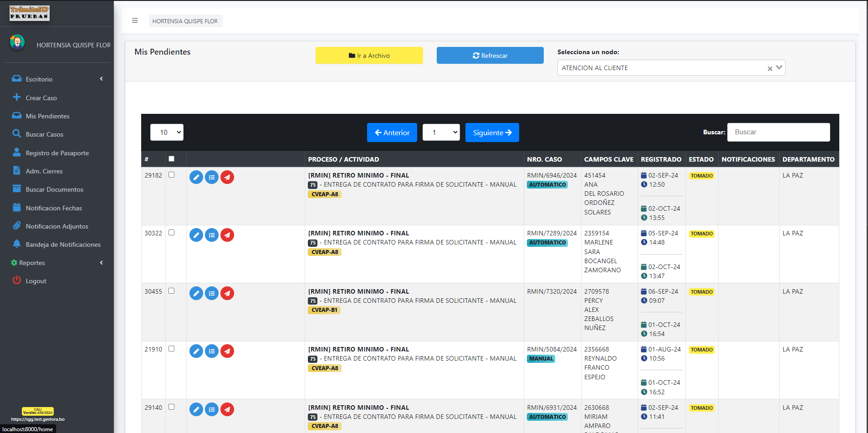Screen dimensions: 868x433
Task: Sort by ESTADO column header
Action: (701, 159)
